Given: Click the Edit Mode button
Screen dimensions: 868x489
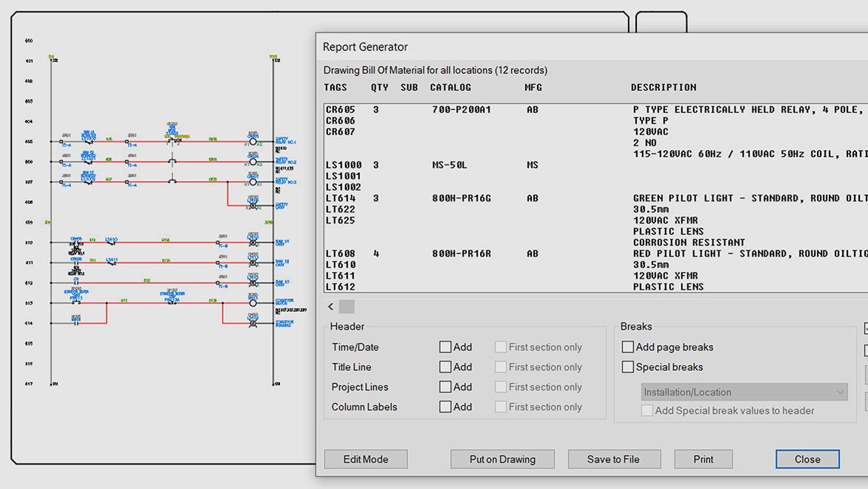Looking at the screenshot, I should (366, 459).
